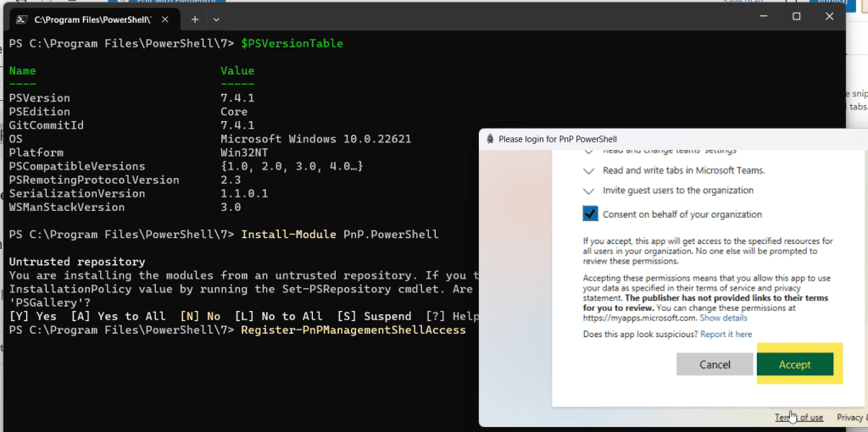This screenshot has height=432, width=868.
Task: Click the Please login for PnP PowerShell title
Action: click(558, 140)
